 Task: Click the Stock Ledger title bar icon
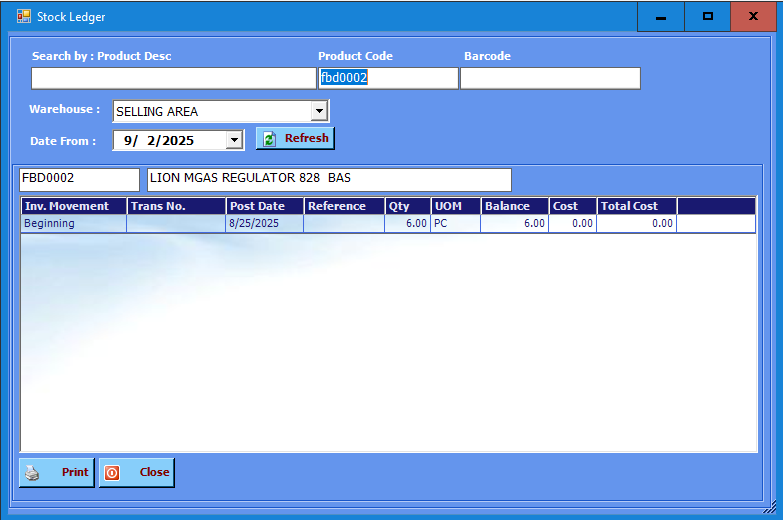click(x=23, y=16)
